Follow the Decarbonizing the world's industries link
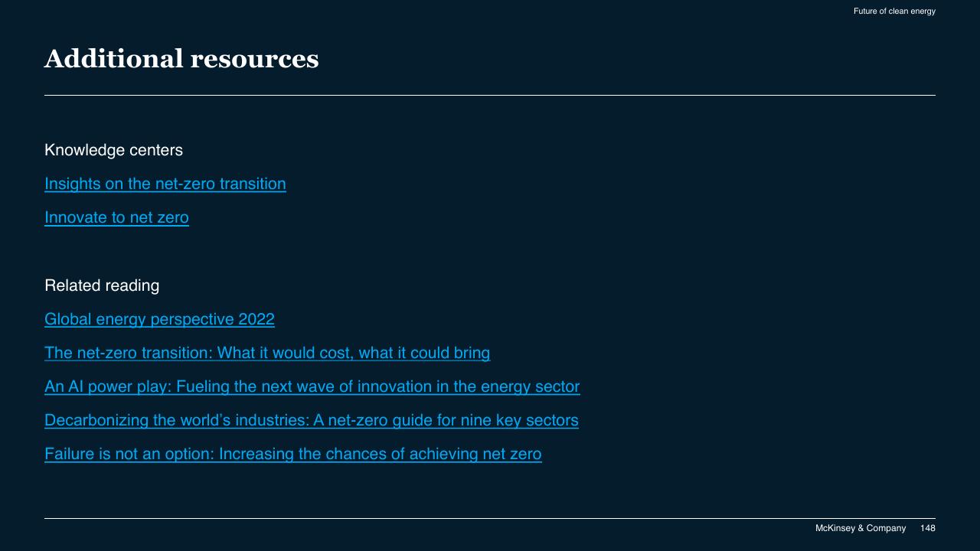980x551 pixels. click(x=312, y=420)
